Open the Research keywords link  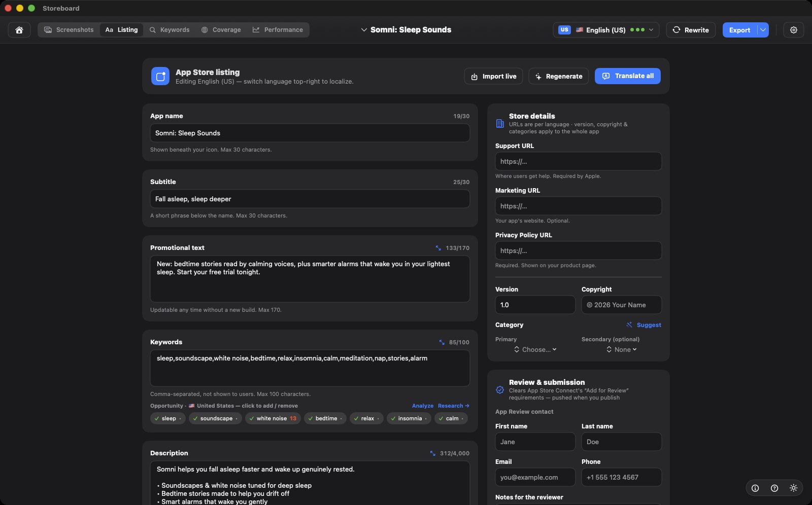tap(454, 406)
